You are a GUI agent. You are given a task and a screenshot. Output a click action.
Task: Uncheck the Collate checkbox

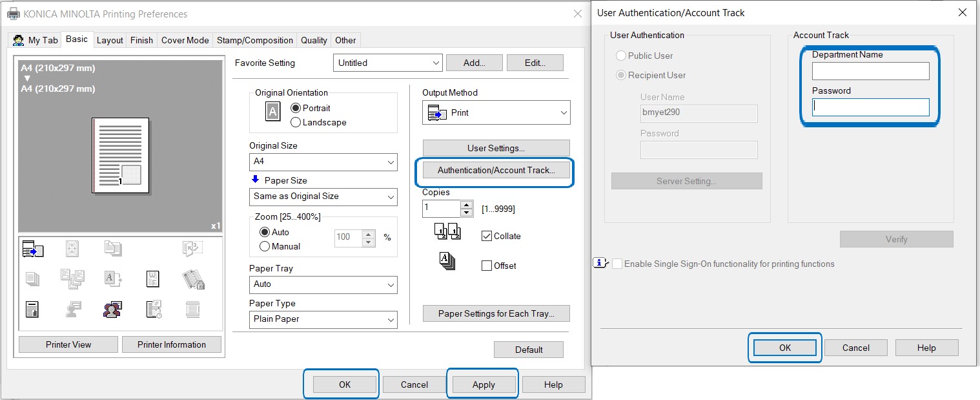tap(487, 236)
